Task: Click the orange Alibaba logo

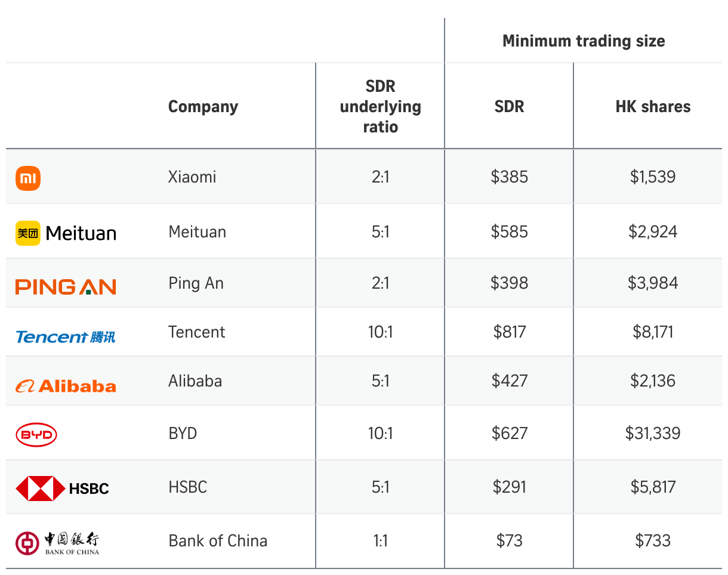Action: coord(66,387)
